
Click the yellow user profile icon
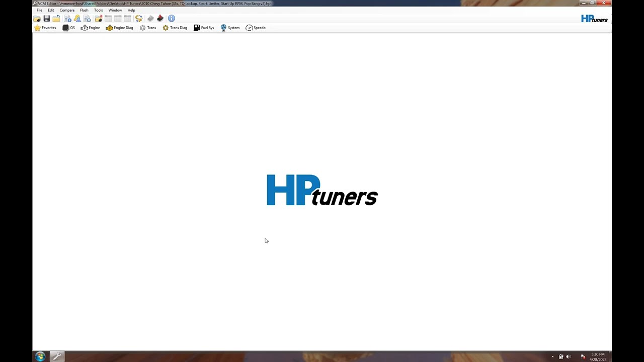[77, 19]
